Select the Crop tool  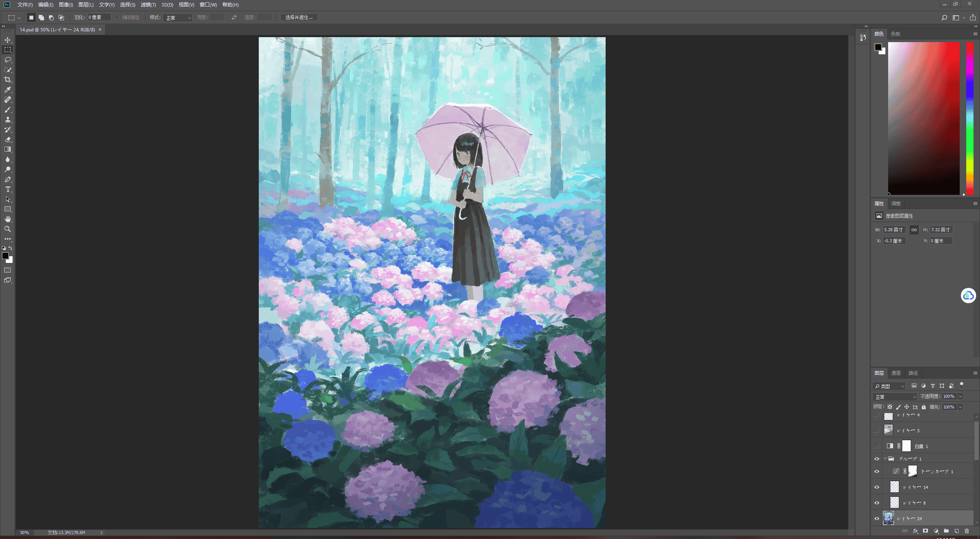tap(8, 80)
